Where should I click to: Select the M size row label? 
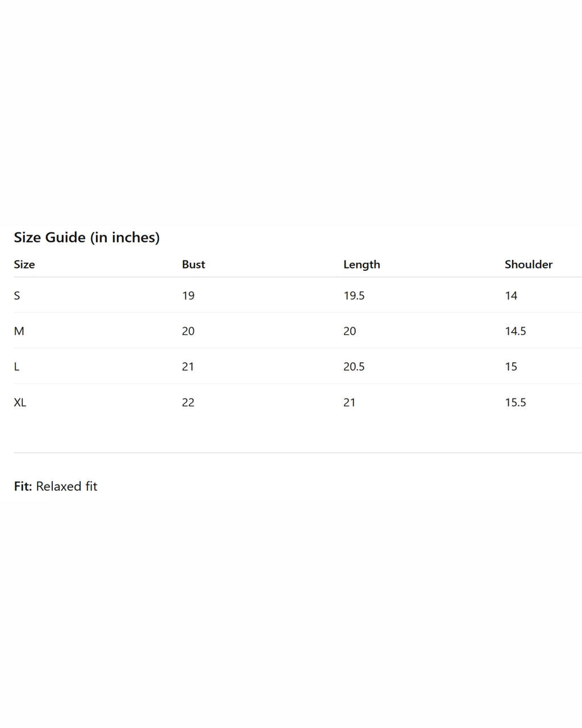click(x=19, y=331)
